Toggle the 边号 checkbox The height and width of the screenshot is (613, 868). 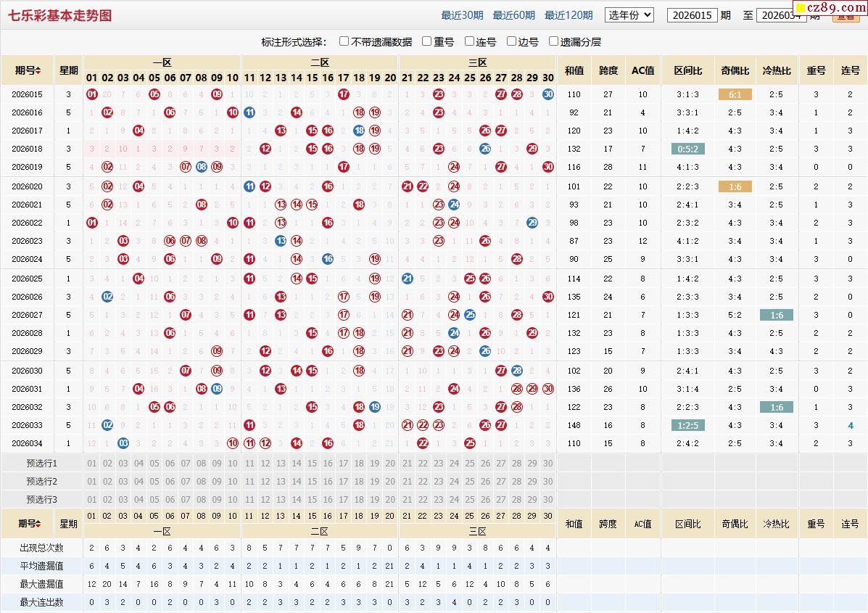click(x=512, y=41)
